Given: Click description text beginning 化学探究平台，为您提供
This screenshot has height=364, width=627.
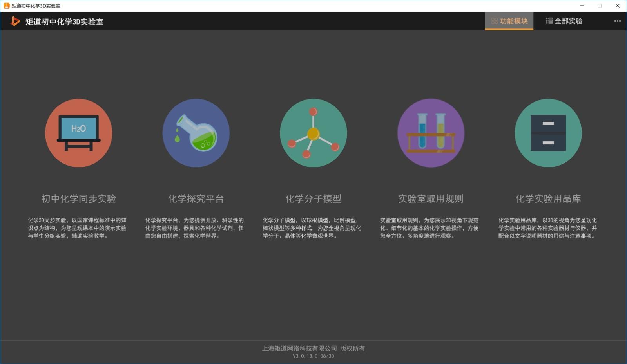Looking at the screenshot, I should [195, 228].
